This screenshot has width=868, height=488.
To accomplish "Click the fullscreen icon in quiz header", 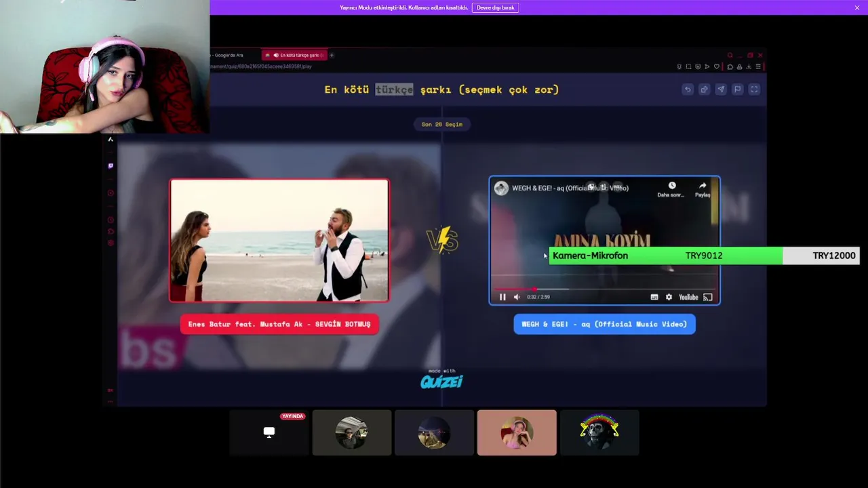I will click(754, 89).
